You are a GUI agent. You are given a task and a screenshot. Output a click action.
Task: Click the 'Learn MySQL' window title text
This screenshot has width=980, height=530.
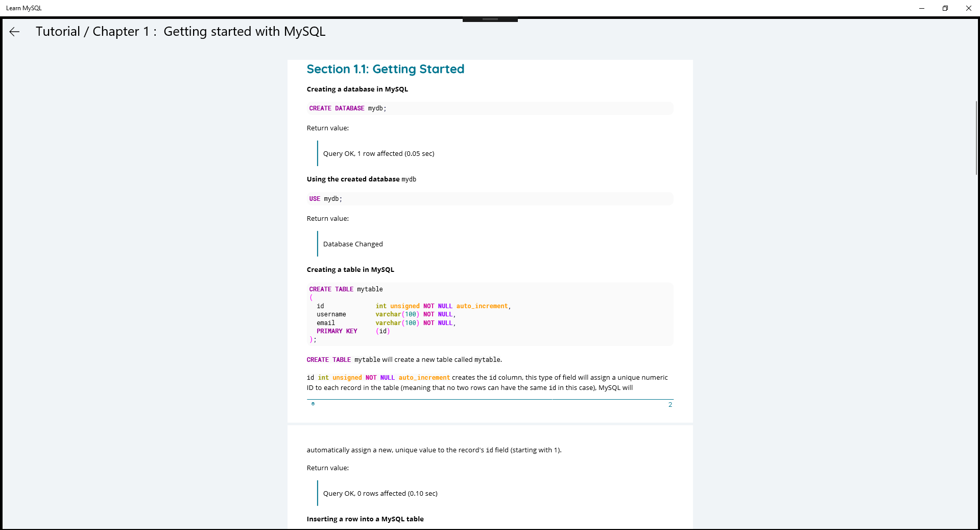(24, 8)
